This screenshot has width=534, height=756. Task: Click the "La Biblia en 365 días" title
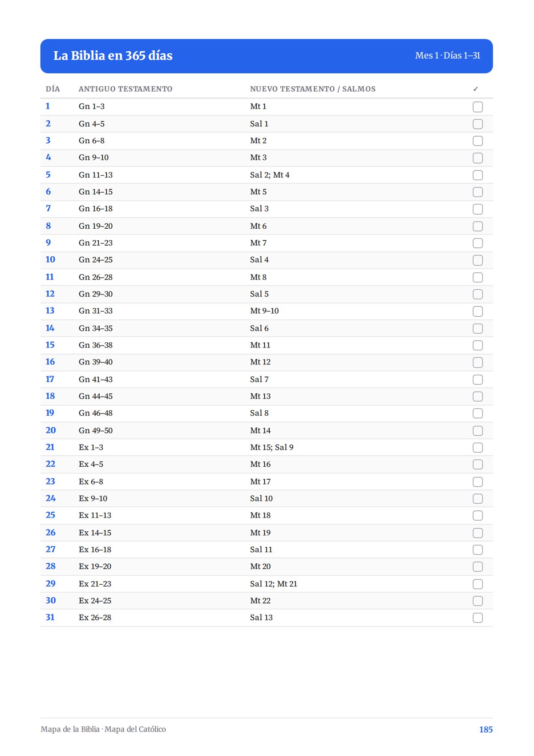(113, 56)
